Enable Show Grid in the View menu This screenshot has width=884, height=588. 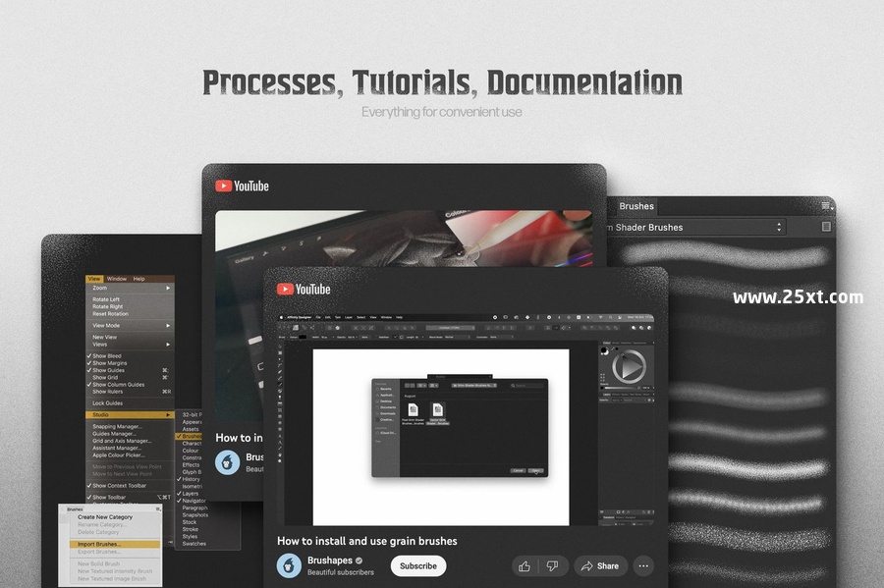coord(130,377)
